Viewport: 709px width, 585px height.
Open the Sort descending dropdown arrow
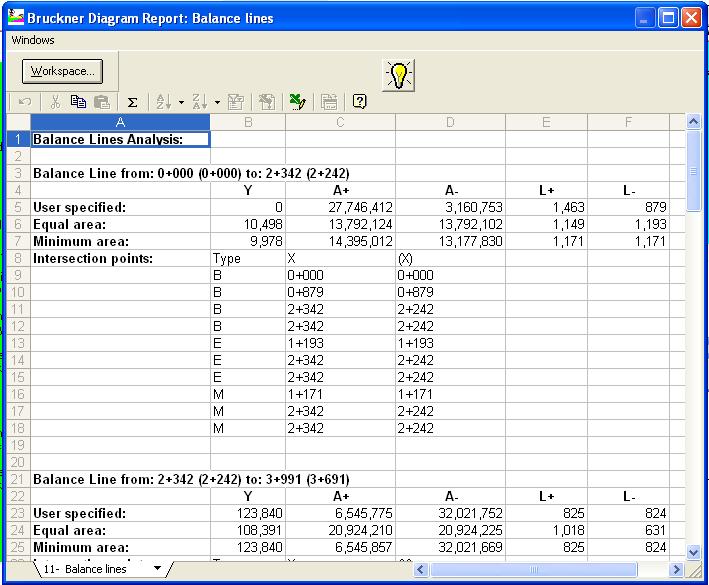coord(217,102)
